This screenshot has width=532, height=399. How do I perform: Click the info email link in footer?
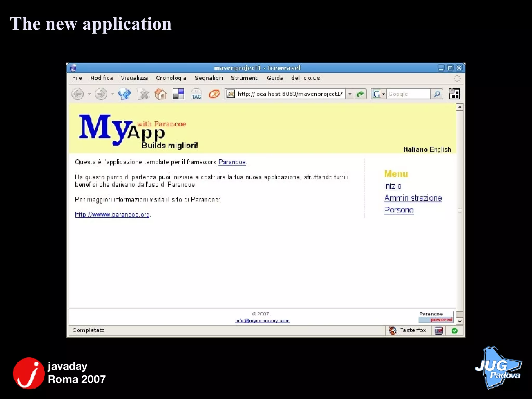[262, 321]
